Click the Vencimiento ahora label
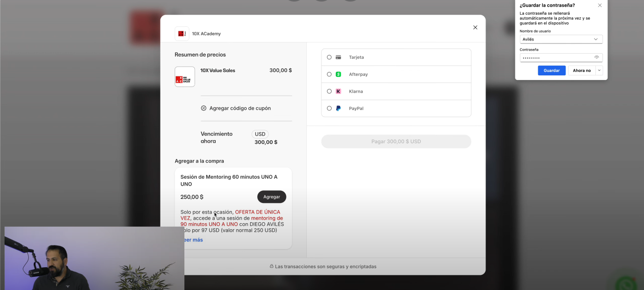 click(217, 138)
